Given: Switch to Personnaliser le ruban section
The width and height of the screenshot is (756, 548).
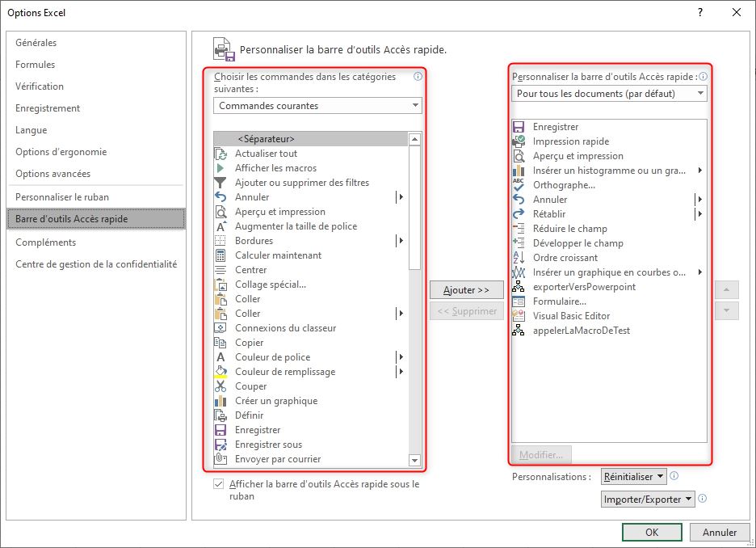Looking at the screenshot, I should click(x=62, y=197).
